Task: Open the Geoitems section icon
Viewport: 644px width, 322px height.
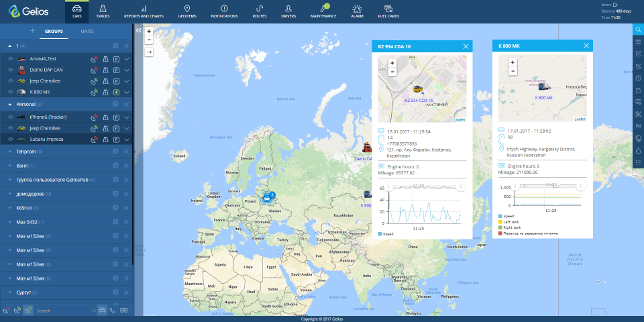Action: [187, 8]
